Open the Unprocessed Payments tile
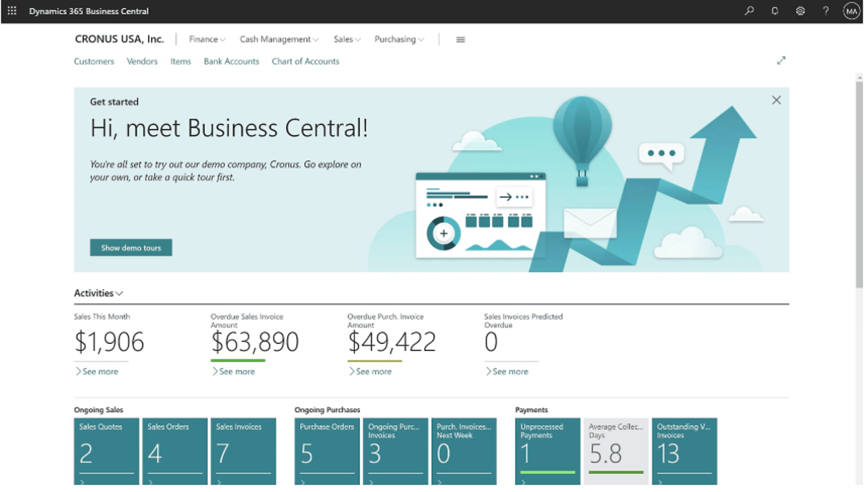Screen dimensions: 868x492 [547, 451]
